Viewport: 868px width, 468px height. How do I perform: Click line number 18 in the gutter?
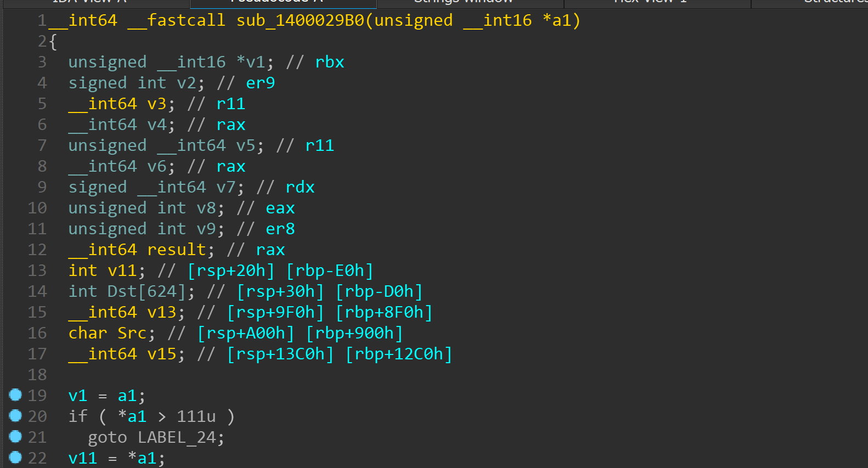click(37, 375)
